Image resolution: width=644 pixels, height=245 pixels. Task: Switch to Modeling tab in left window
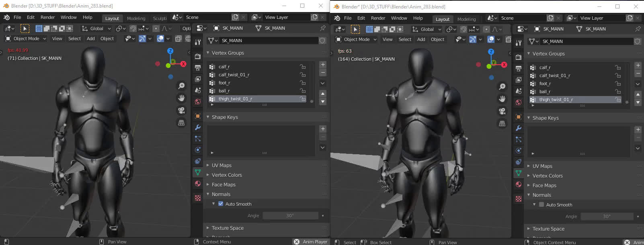click(x=136, y=18)
